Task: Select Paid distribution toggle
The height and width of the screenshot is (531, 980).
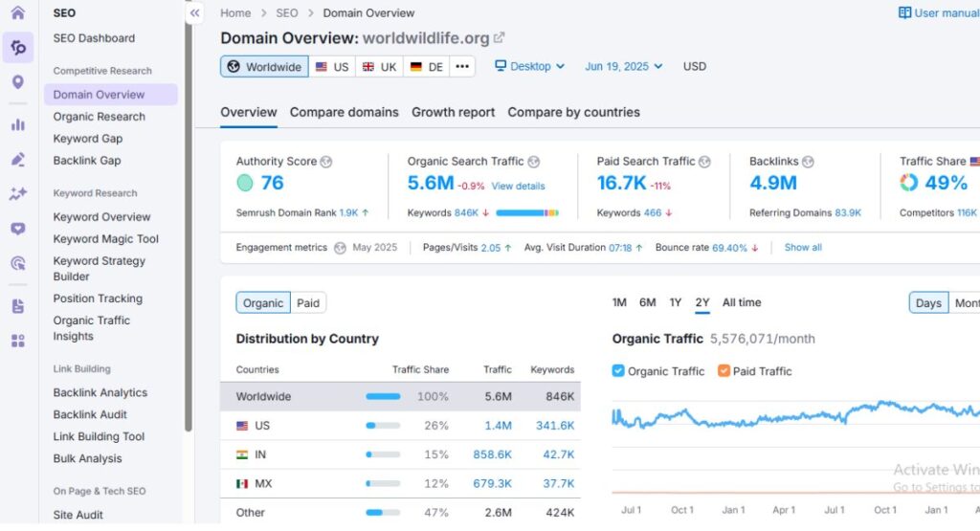Action: click(308, 303)
